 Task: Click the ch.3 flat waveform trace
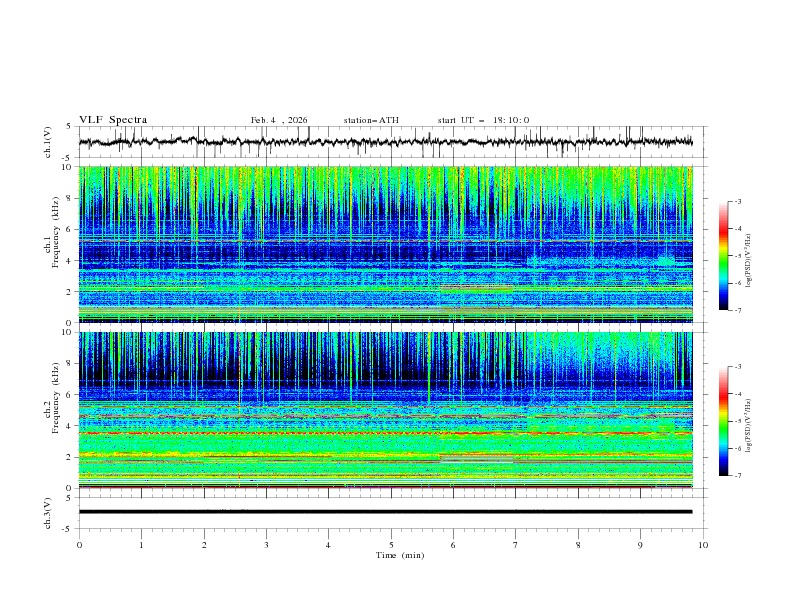[385, 512]
